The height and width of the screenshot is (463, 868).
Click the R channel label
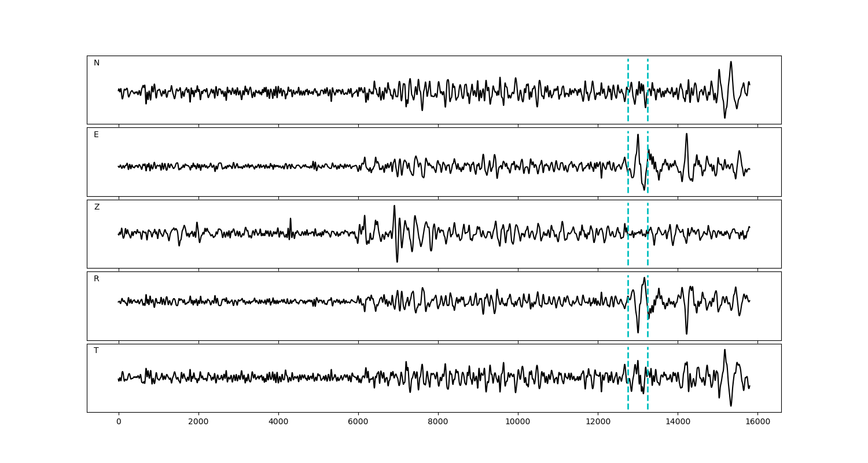(97, 279)
